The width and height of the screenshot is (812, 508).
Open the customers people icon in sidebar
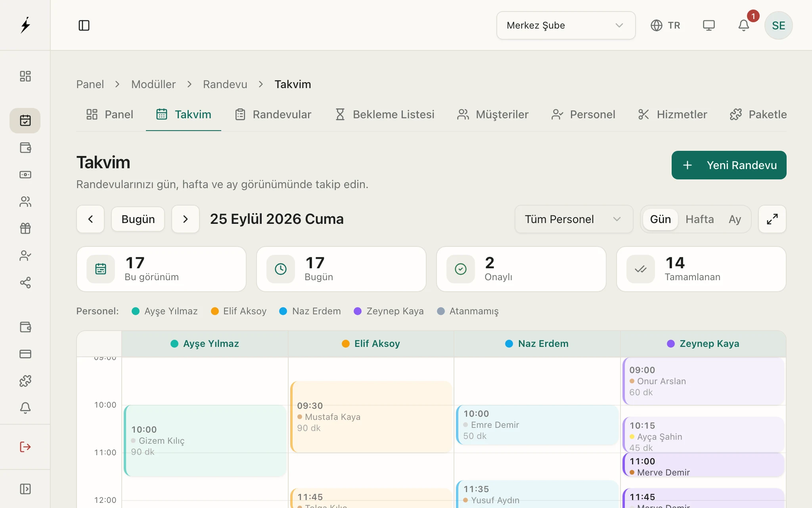coord(25,202)
